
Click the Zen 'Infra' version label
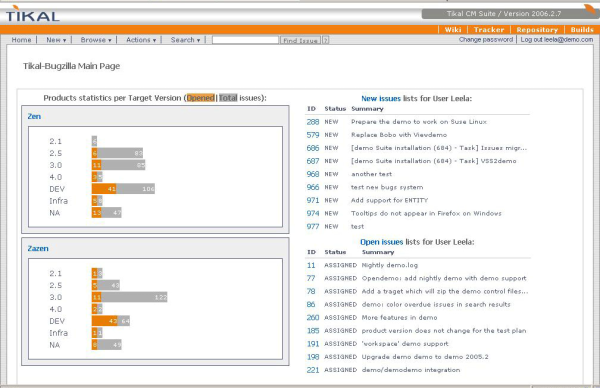[x=59, y=201]
